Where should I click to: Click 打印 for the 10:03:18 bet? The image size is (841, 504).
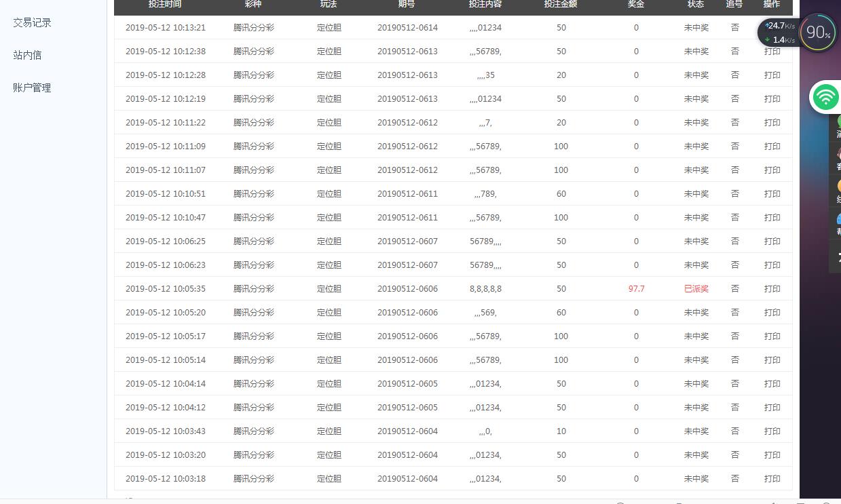click(772, 479)
